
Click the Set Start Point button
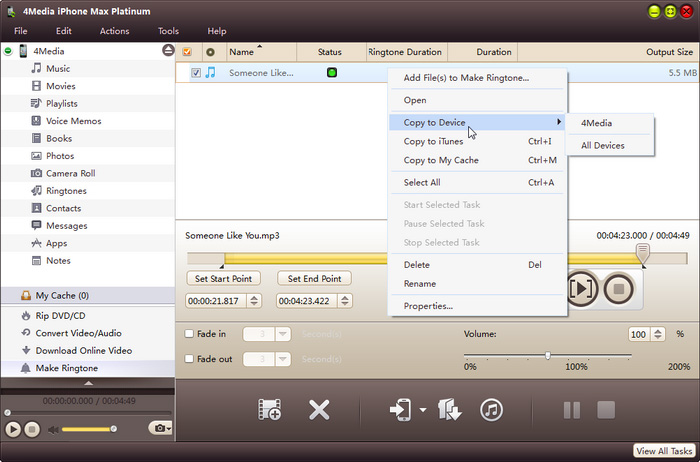point(223,279)
